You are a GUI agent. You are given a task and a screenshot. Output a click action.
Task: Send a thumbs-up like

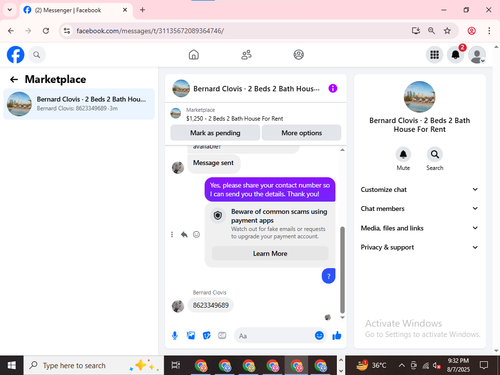click(x=337, y=336)
